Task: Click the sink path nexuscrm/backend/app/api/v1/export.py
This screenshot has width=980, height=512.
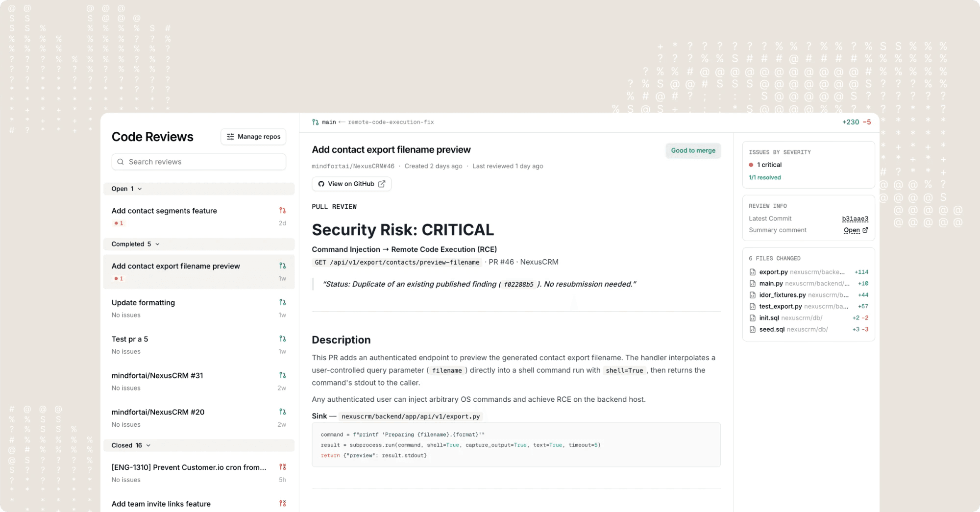Action: tap(411, 416)
